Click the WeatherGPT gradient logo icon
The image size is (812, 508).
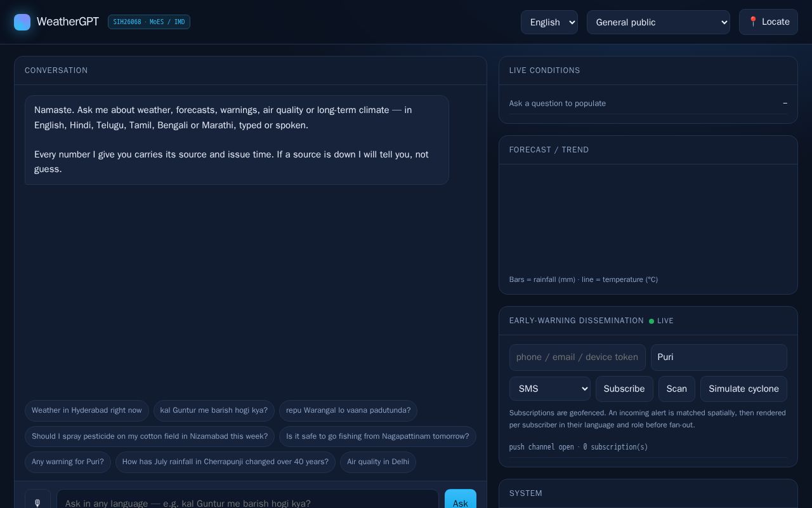[x=22, y=22]
